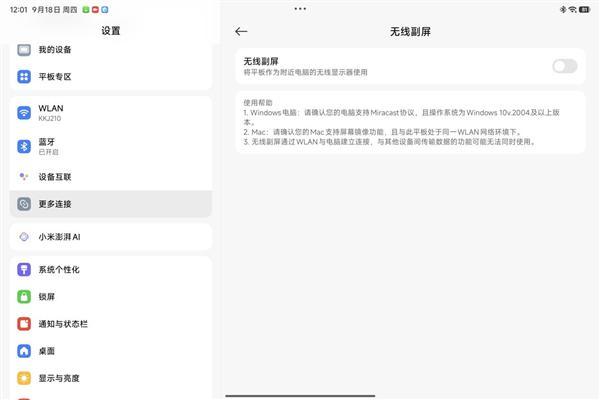Tap the Wi-Fi status icon at top right
This screenshot has height=400, width=600.
(571, 9)
